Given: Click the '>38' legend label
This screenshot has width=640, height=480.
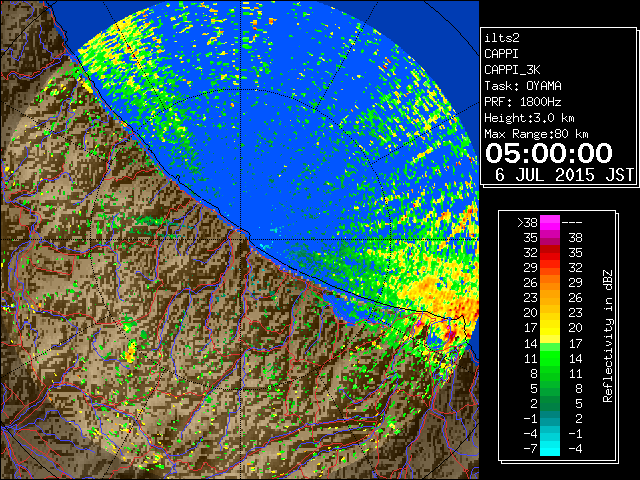Looking at the screenshot, I should click(527, 222).
